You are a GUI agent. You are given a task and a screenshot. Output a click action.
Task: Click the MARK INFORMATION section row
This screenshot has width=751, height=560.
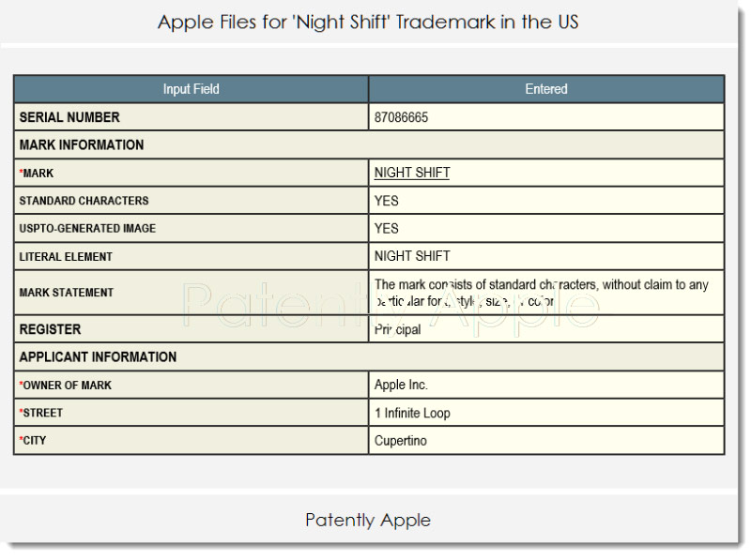pos(369,145)
